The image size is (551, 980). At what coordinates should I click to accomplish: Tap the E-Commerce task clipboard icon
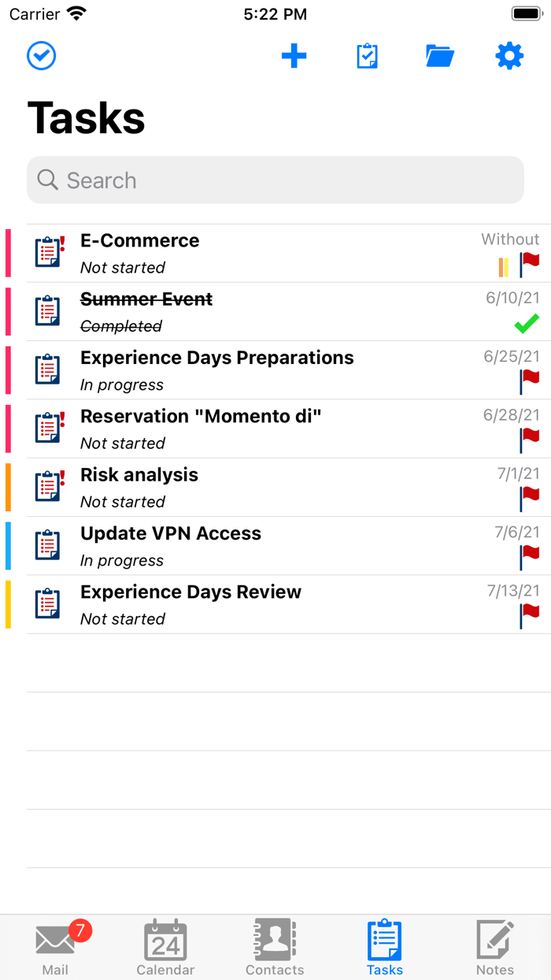[x=48, y=252]
